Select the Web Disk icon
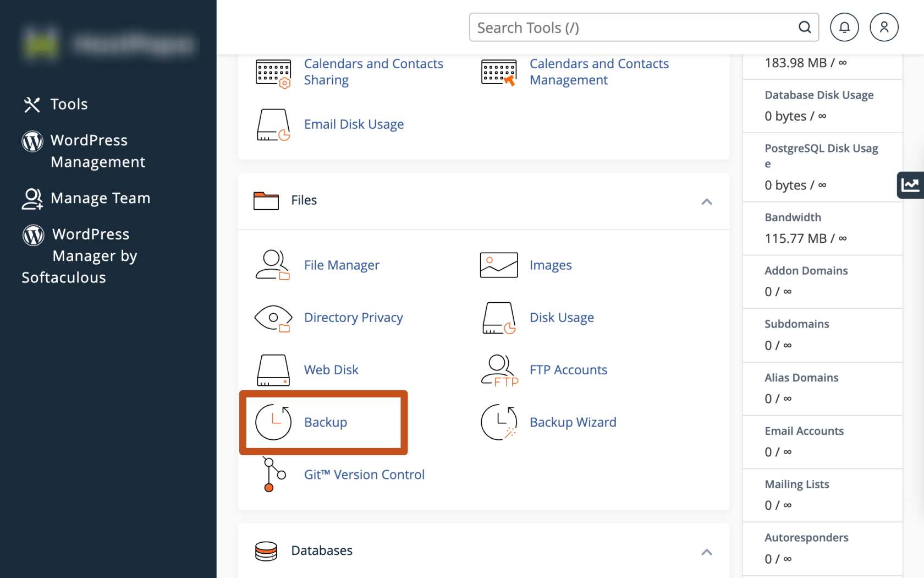This screenshot has height=578, width=924. (x=273, y=369)
